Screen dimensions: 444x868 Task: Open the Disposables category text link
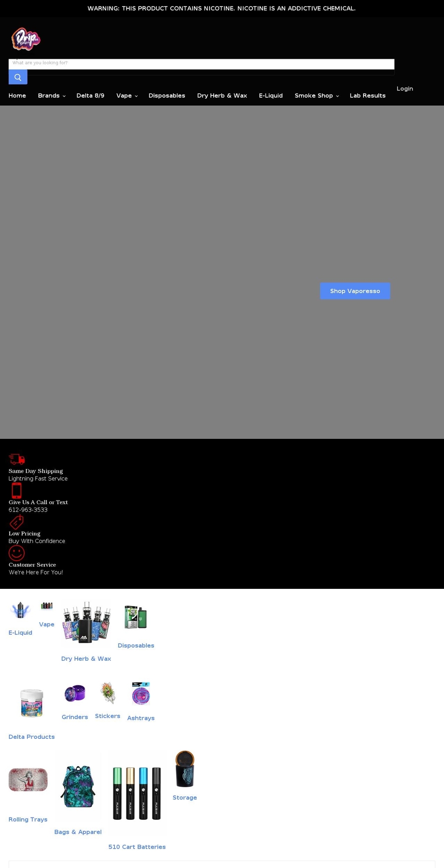[x=136, y=646]
